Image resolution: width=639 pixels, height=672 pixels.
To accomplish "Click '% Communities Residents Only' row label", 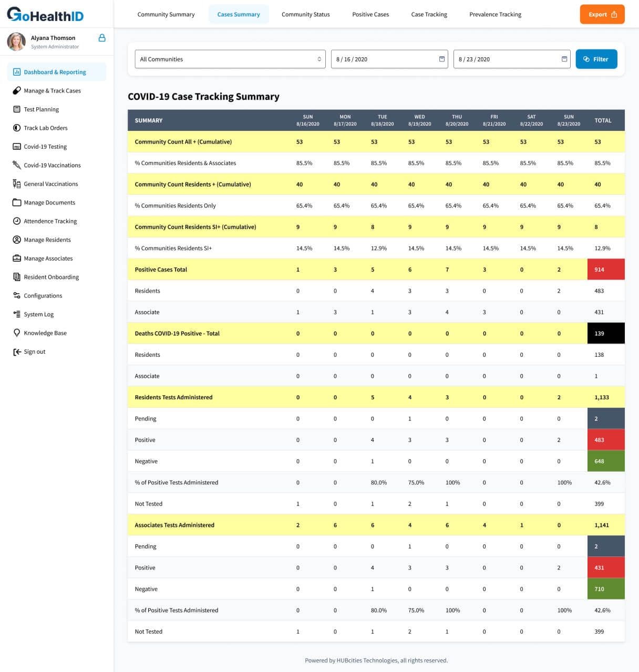I will coord(176,205).
